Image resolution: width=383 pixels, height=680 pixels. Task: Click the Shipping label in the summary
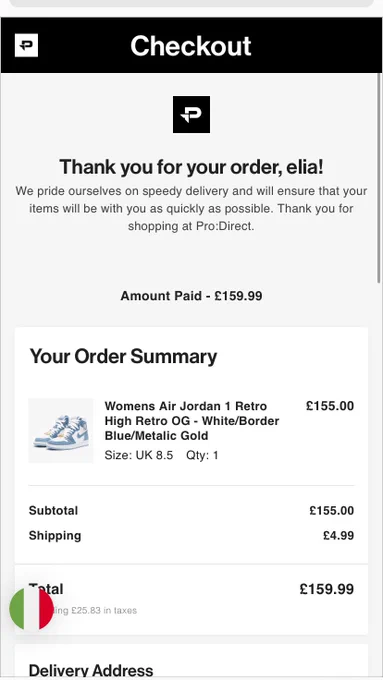[x=55, y=536]
